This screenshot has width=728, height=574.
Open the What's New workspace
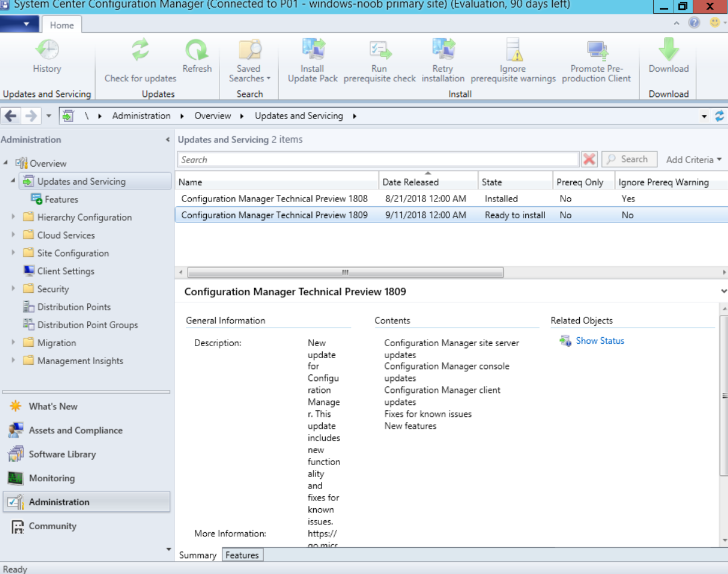[86, 407]
